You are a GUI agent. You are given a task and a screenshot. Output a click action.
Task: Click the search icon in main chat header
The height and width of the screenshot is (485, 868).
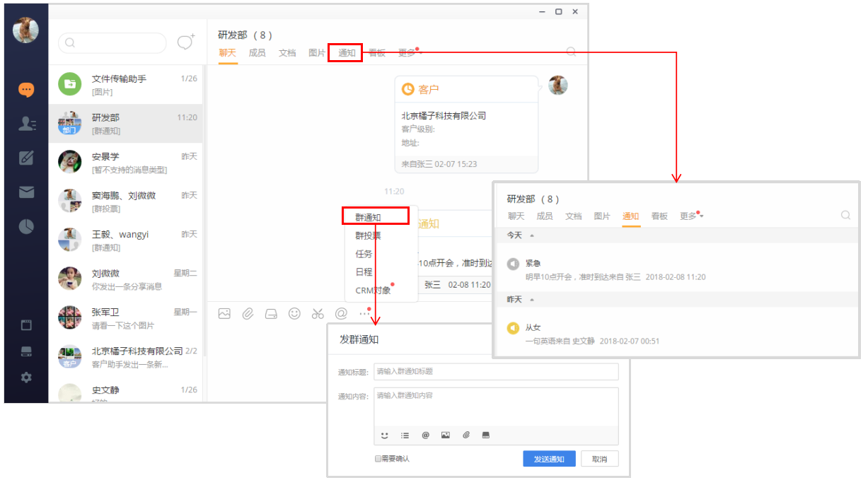[x=571, y=52]
